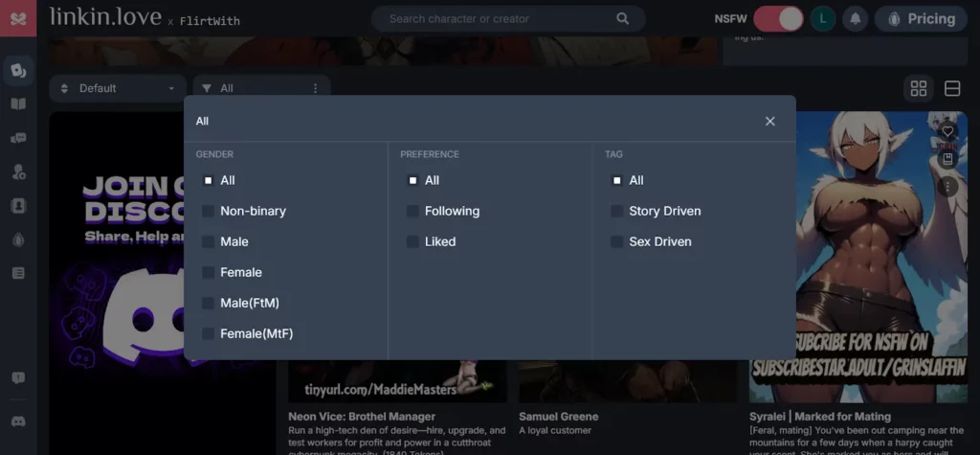This screenshot has width=980, height=455.
Task: Check the Tag All checkbox
Action: pyautogui.click(x=617, y=180)
